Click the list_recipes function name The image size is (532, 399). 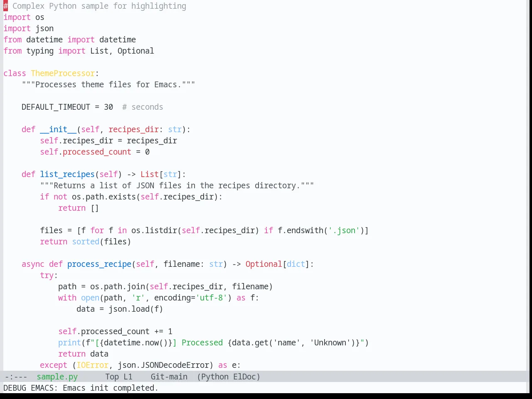[x=67, y=174]
